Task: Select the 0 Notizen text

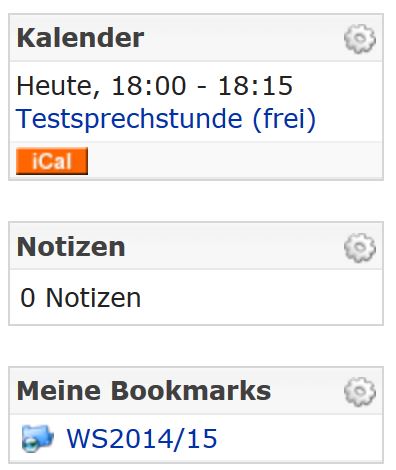Action: pyautogui.click(x=80, y=298)
